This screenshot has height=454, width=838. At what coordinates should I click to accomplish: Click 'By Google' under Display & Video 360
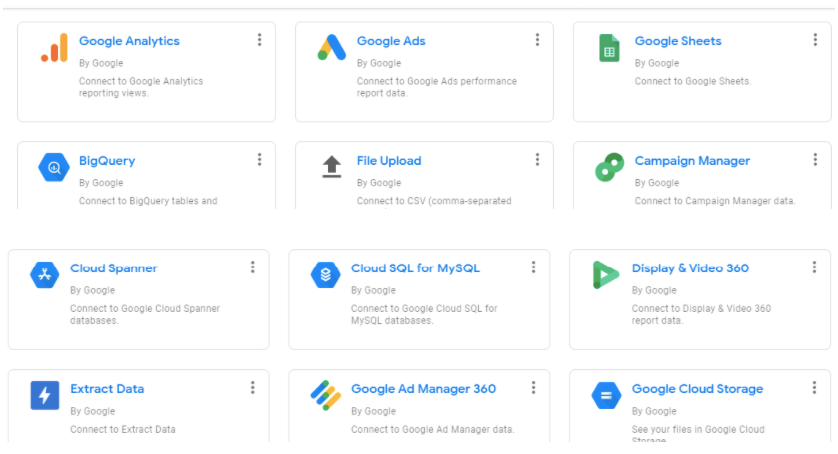[x=654, y=290]
